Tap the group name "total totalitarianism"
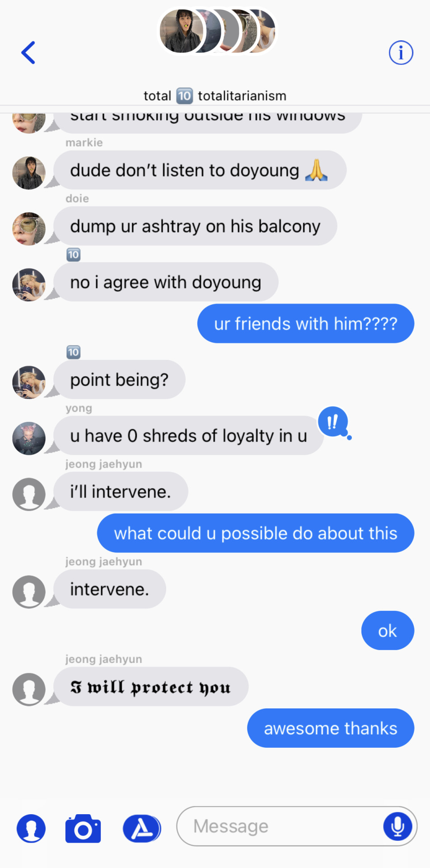 point(215,96)
